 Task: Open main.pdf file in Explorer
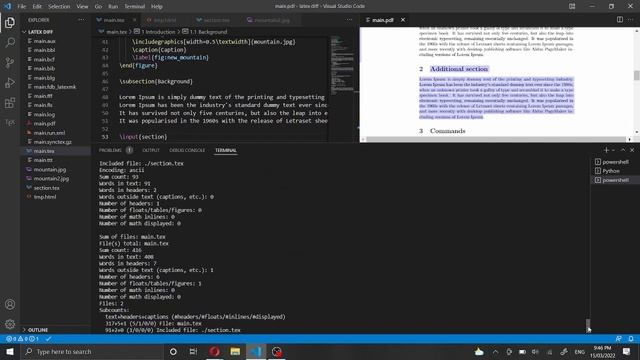[x=44, y=123]
